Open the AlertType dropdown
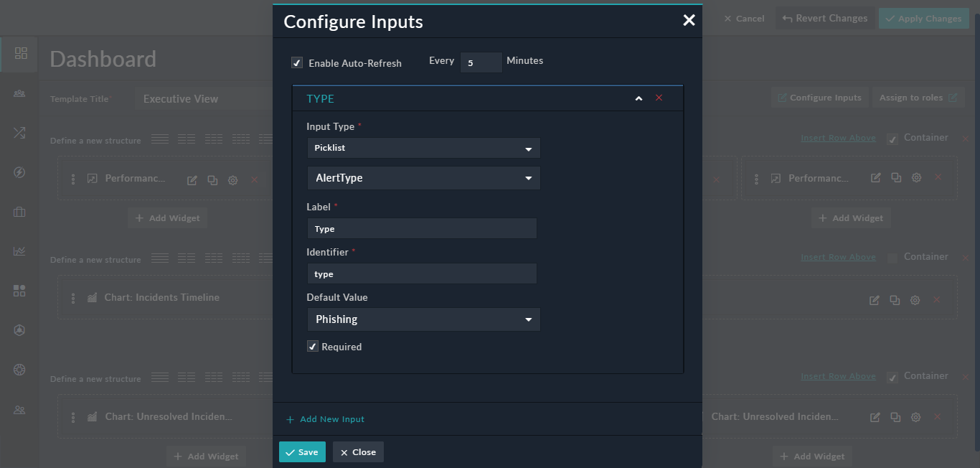This screenshot has width=980, height=468. click(x=423, y=177)
